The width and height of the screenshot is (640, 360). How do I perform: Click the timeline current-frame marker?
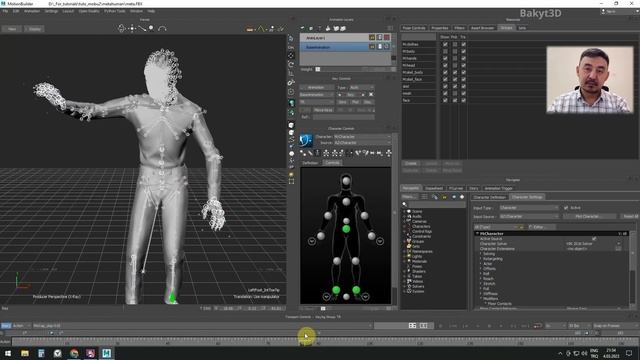(x=305, y=343)
